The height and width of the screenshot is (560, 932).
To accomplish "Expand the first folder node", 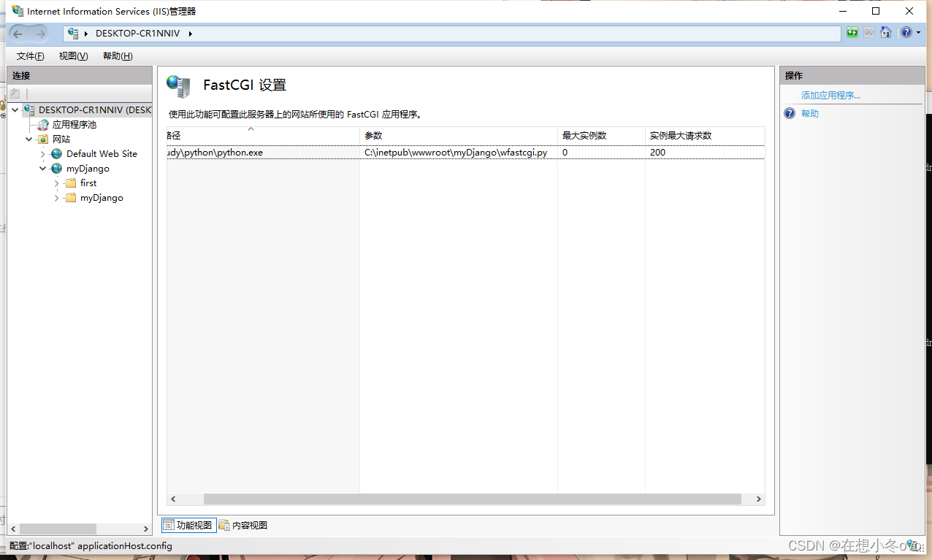I will (x=57, y=183).
